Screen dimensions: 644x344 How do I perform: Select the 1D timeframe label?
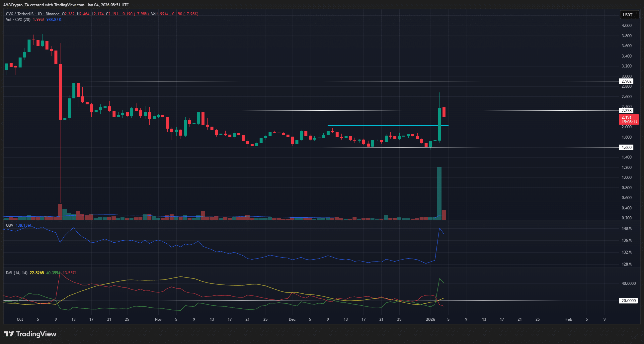click(x=40, y=14)
